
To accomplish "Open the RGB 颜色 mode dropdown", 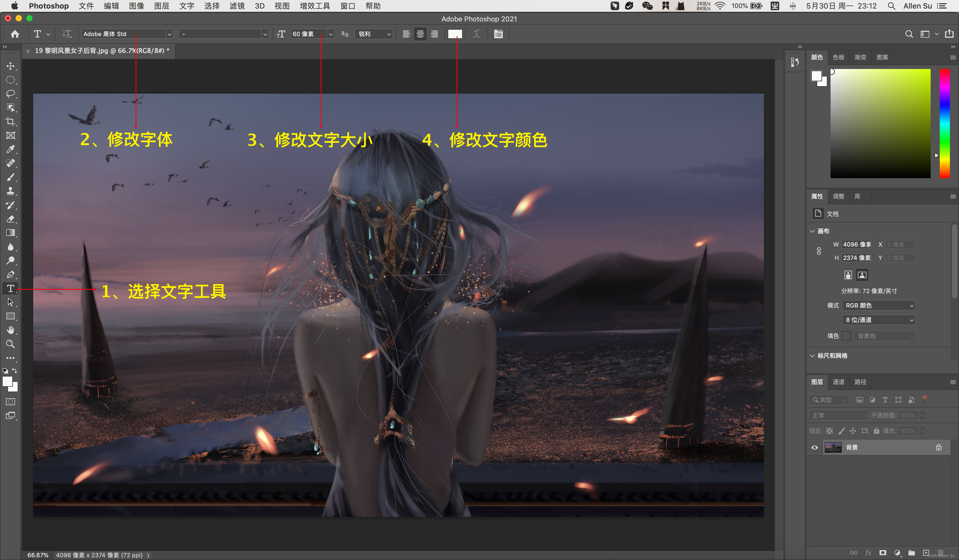I will click(x=878, y=305).
